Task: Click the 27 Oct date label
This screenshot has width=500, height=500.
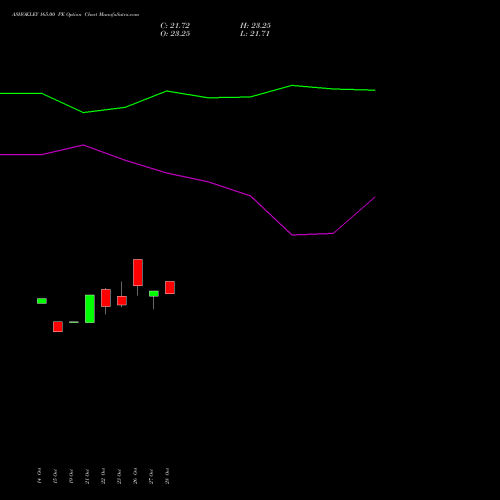Action: click(x=151, y=476)
